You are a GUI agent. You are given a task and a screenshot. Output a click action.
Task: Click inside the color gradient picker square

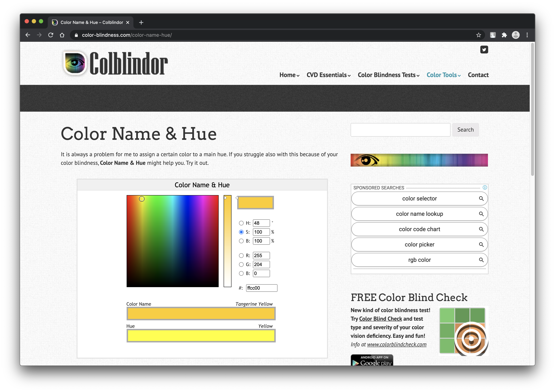tap(173, 241)
